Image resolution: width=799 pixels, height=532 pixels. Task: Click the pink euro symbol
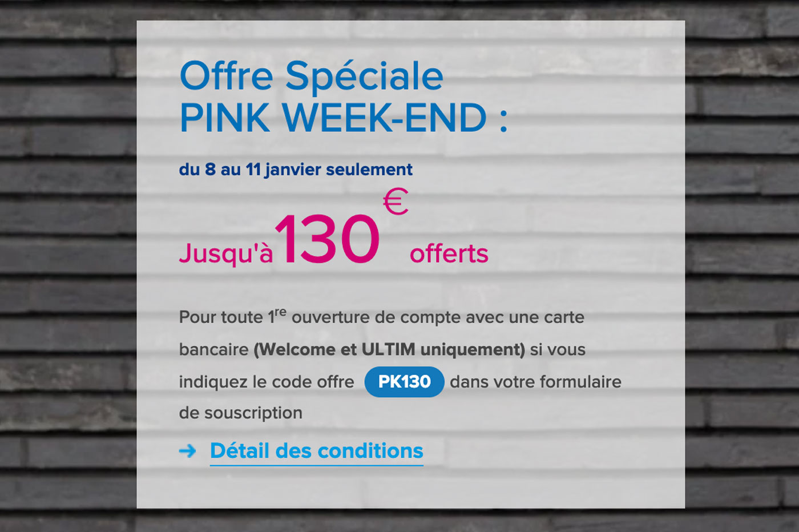(x=396, y=202)
